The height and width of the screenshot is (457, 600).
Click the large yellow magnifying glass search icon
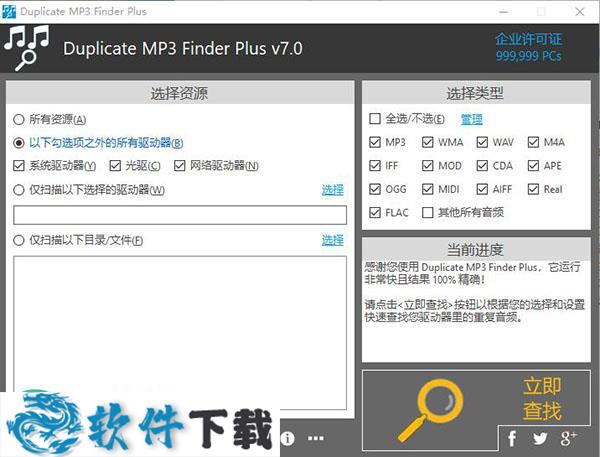coord(430,410)
